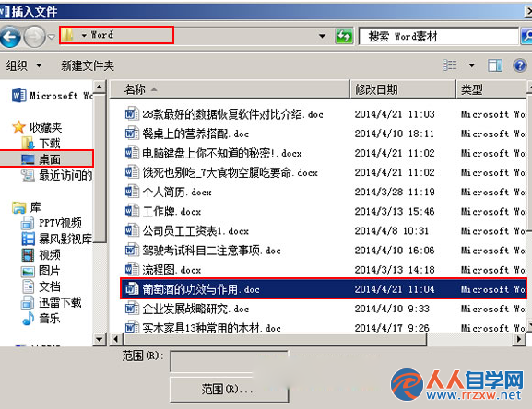Click the folder icon in address bar

coord(67,35)
